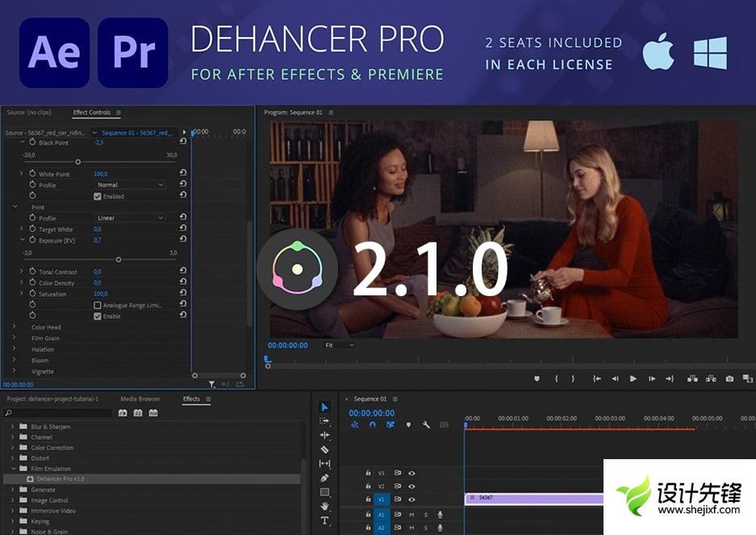Switch to the Media Browser tab
Screen dimensions: 756x535
coord(140,399)
